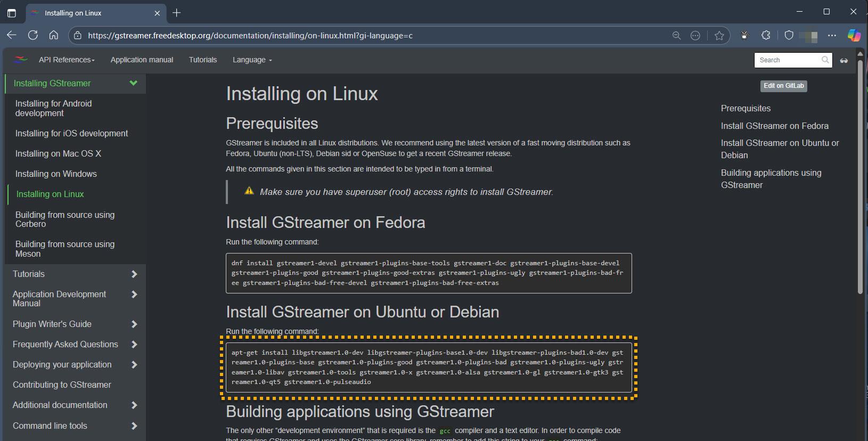Open the Language dropdown in navbar
The image size is (868, 441).
tap(252, 60)
